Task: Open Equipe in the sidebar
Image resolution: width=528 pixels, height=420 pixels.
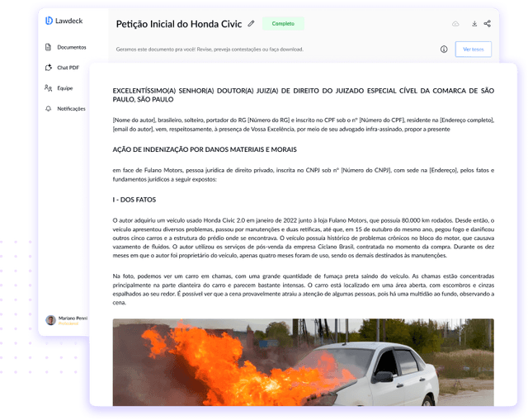Action: point(59,88)
